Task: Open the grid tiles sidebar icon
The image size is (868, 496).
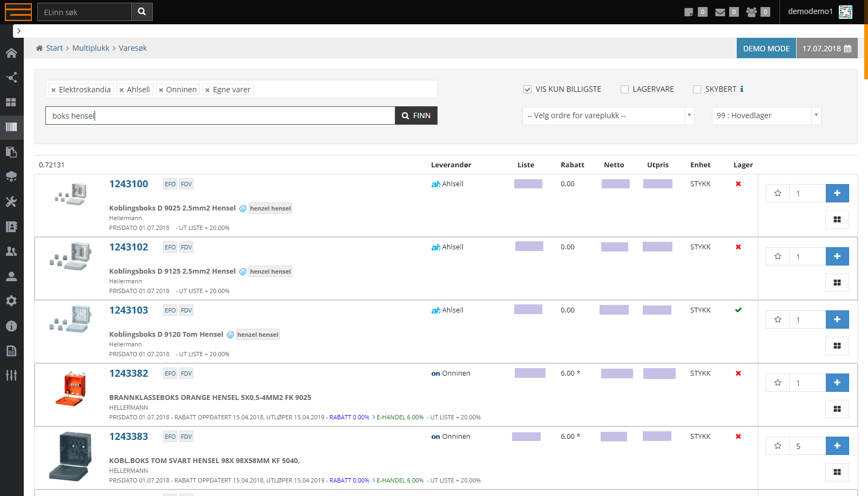Action: [11, 102]
